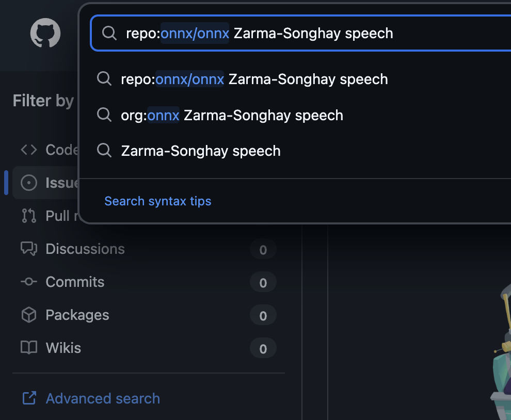The image size is (511, 420).
Task: Select suggestion repo:onnx/onnx Zarma-Songhay speech
Action: [x=254, y=79]
